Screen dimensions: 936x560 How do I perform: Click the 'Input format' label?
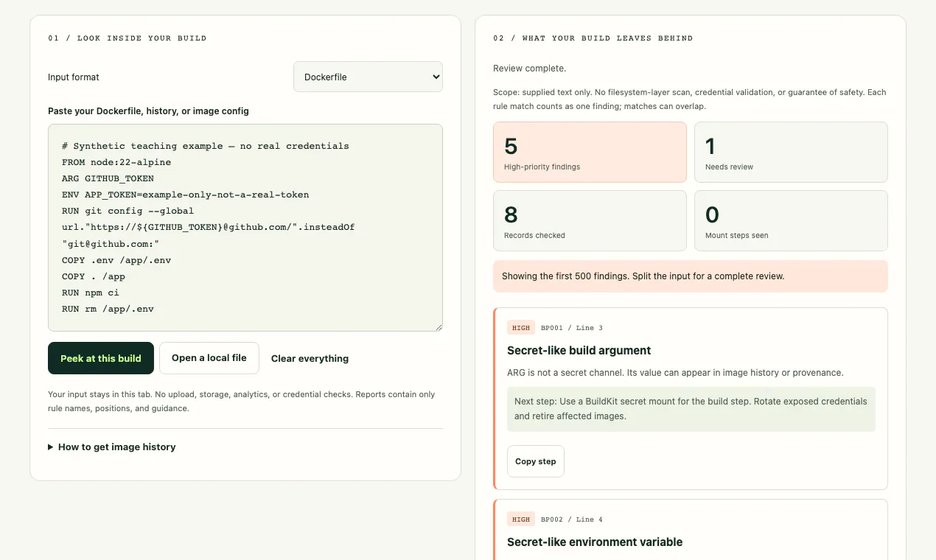pyautogui.click(x=74, y=77)
